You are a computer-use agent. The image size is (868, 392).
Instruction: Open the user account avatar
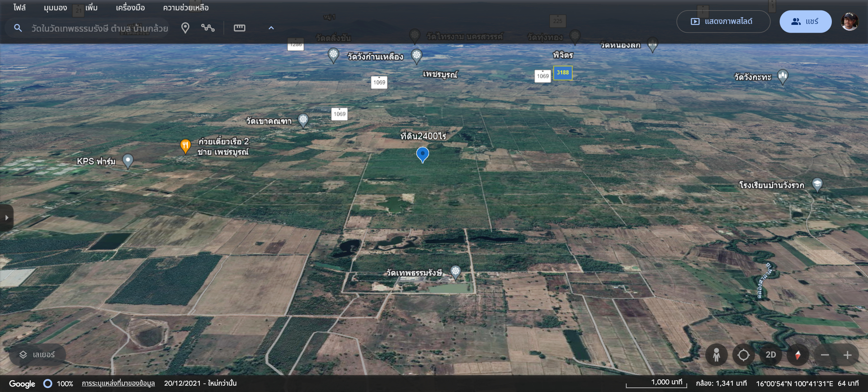coord(849,22)
